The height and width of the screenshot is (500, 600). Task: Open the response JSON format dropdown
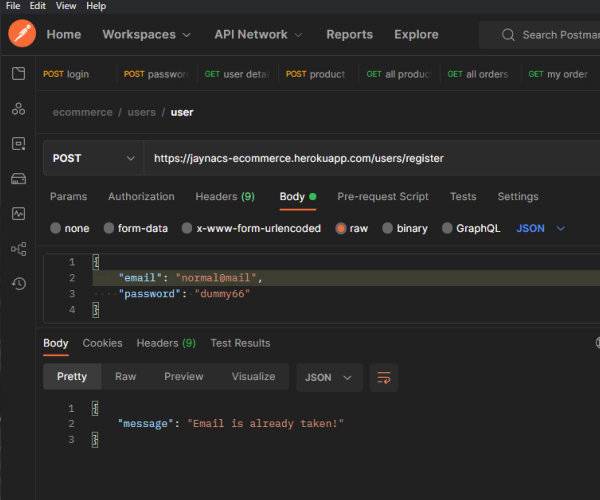[x=329, y=377]
